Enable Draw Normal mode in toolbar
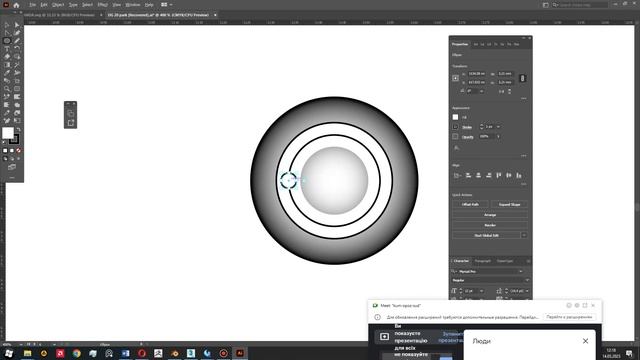This screenshot has height=360, width=640. click(5, 159)
